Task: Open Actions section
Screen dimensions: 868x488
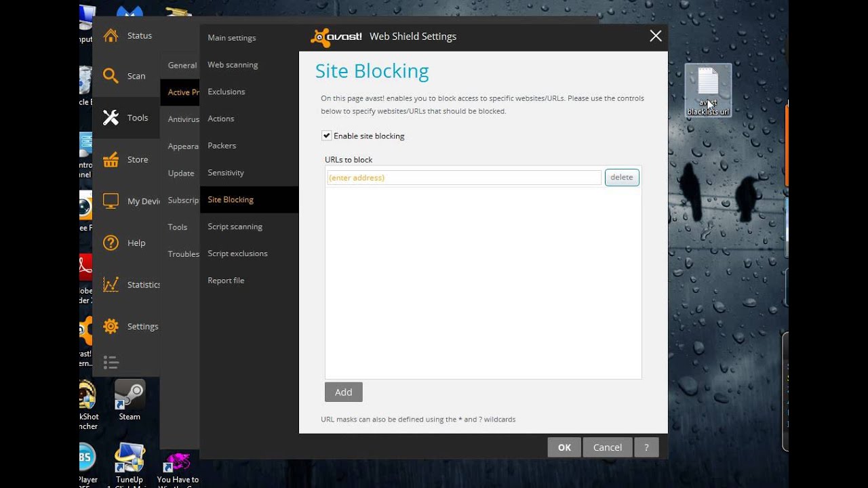Action: (x=221, y=119)
